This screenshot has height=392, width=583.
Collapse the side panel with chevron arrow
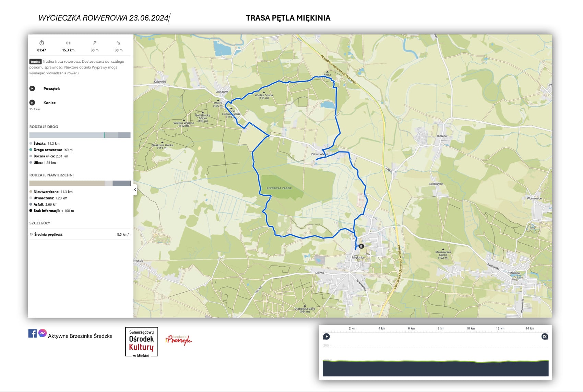coord(135,190)
